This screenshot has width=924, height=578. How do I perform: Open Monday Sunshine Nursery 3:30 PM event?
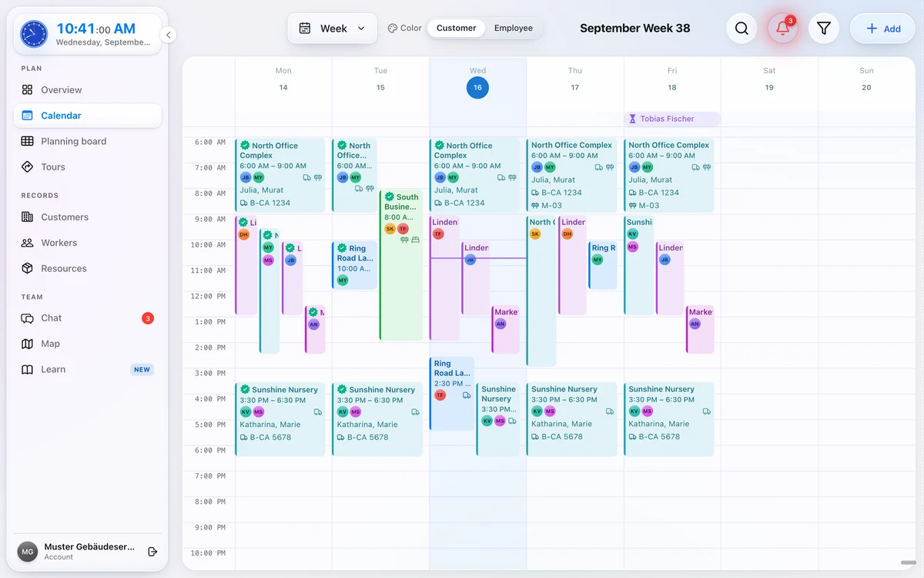pyautogui.click(x=280, y=419)
